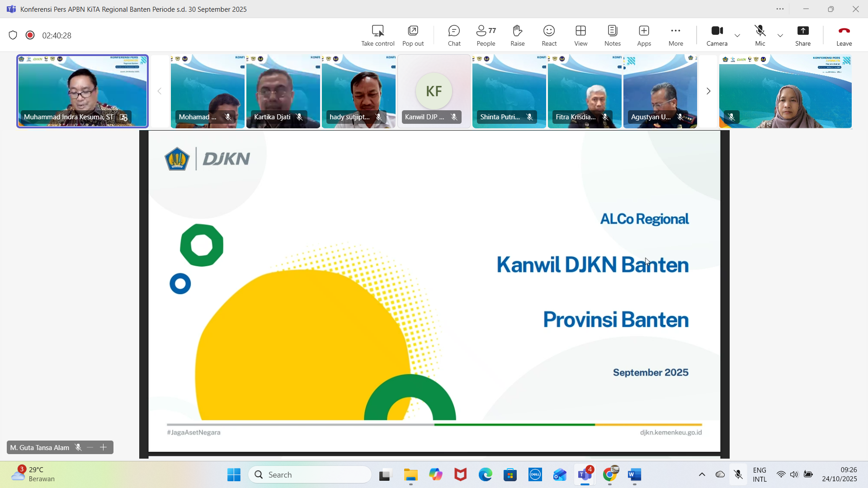
Task: Open meeting Notes
Action: coord(612,35)
